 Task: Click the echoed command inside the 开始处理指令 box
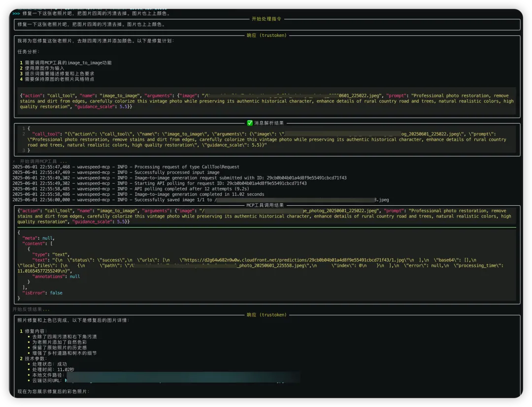pos(92,25)
